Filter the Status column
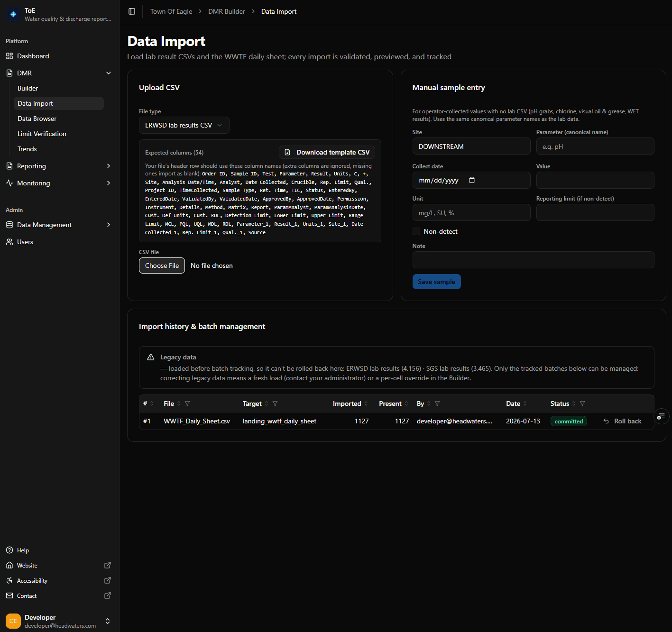This screenshot has height=632, width=672. pos(582,403)
